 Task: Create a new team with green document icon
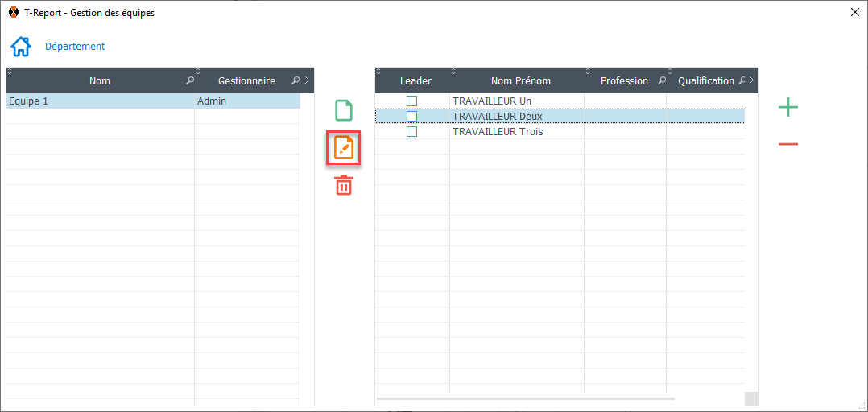(x=344, y=110)
